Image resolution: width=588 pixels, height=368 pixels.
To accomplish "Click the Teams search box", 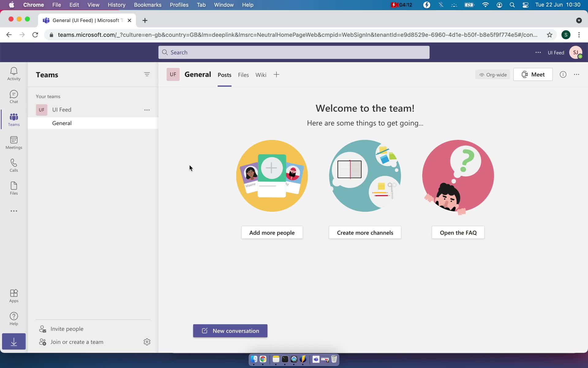I will 294,52.
